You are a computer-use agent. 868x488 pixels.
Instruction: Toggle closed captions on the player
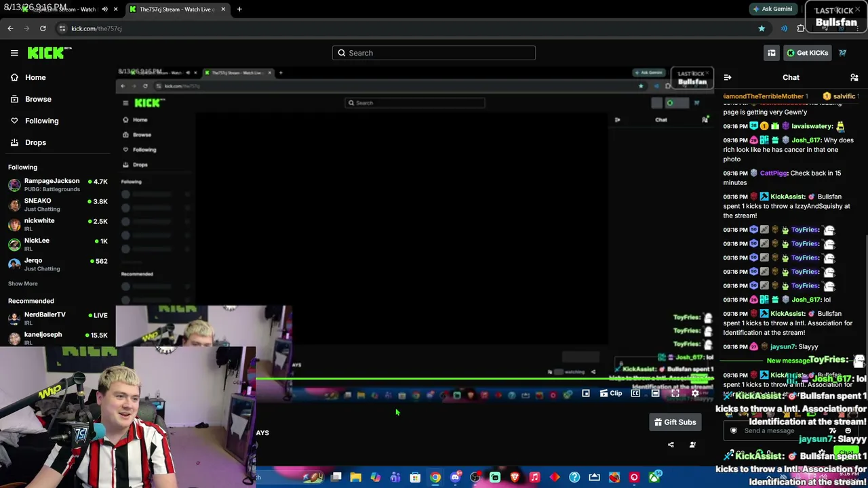pyautogui.click(x=635, y=393)
